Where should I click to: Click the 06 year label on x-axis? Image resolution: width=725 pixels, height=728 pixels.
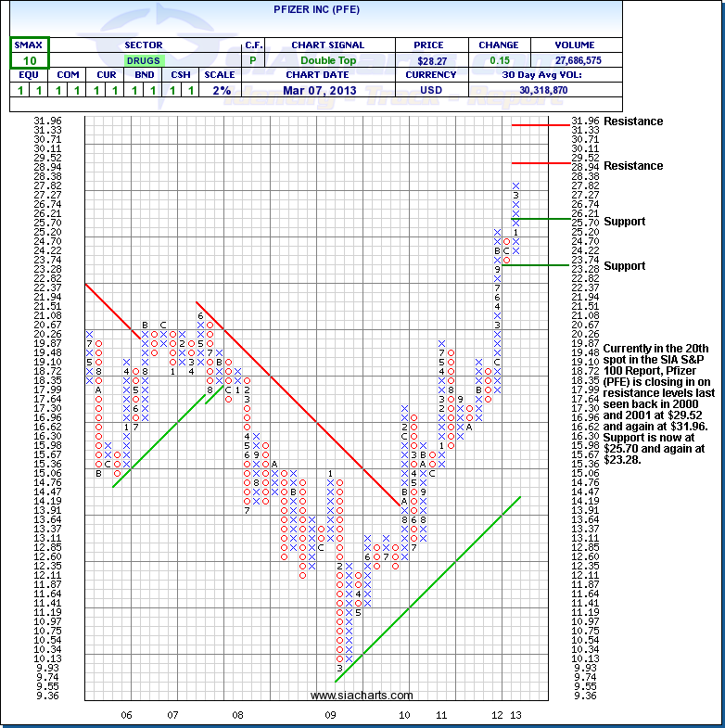pos(126,715)
